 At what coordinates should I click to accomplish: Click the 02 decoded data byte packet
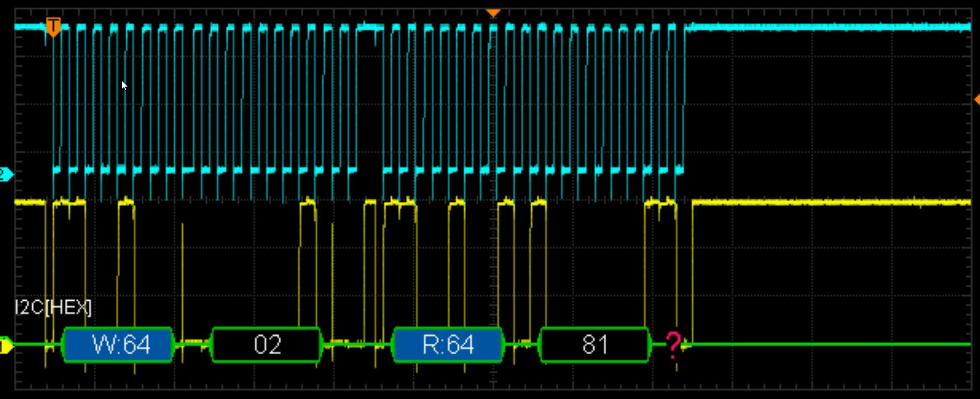tap(267, 345)
